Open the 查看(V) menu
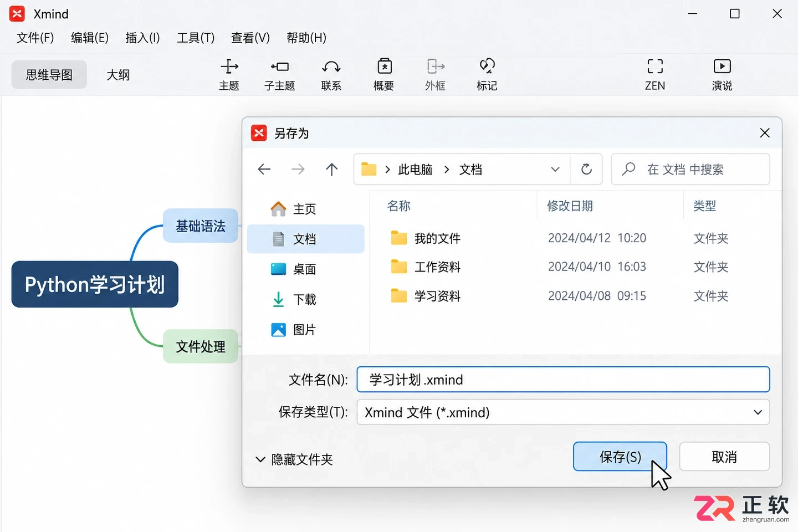 pos(250,38)
